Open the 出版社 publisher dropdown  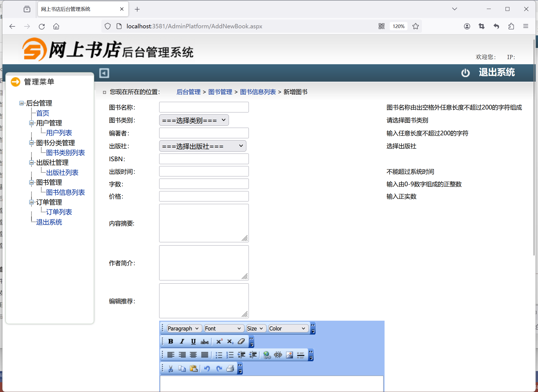click(202, 146)
